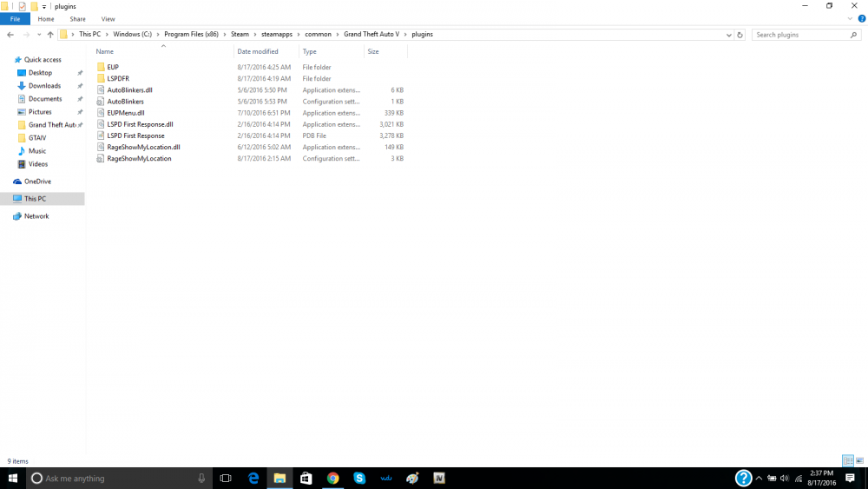This screenshot has width=868, height=489.
Task: Click 'common' breadcrumb segment
Action: 318,35
